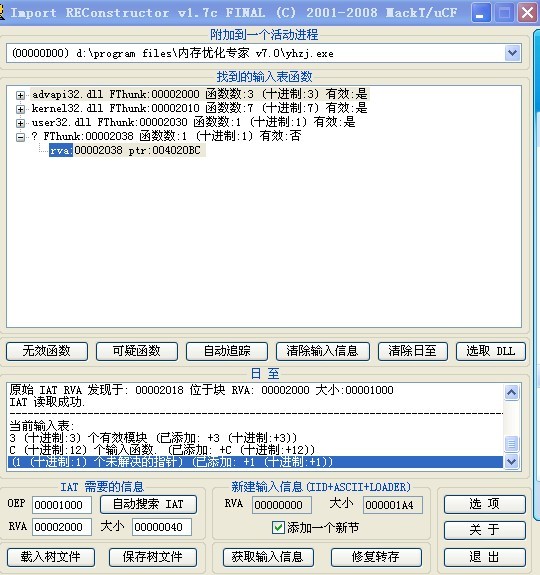Focus the IAT 大小 field 00000040
Image resolution: width=540 pixels, height=575 pixels.
coord(162,527)
